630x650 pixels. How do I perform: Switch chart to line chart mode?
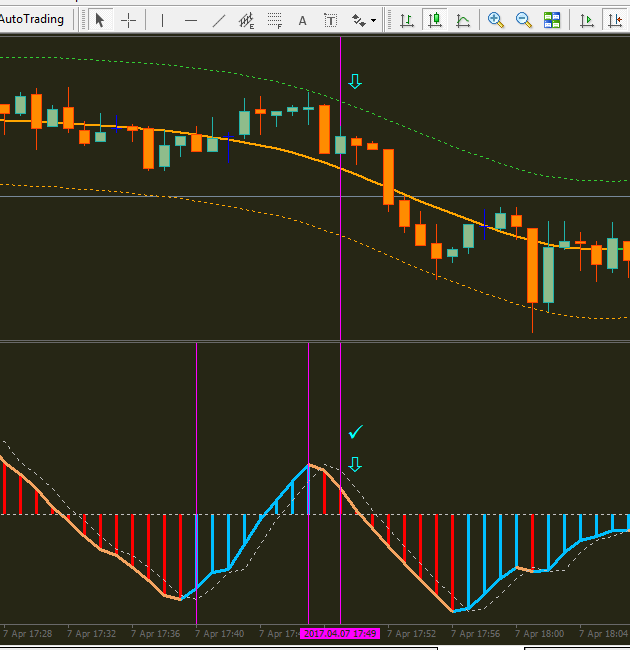(x=462, y=20)
